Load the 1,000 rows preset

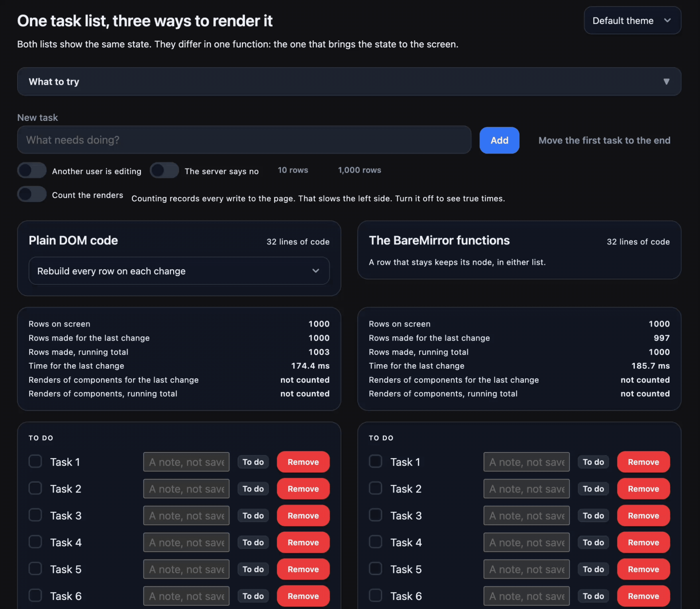[359, 170]
